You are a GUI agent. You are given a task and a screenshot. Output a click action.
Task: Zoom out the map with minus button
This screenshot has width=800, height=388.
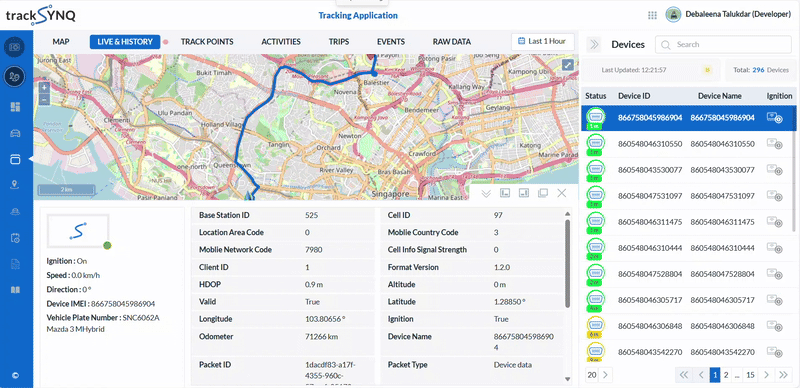[44, 100]
